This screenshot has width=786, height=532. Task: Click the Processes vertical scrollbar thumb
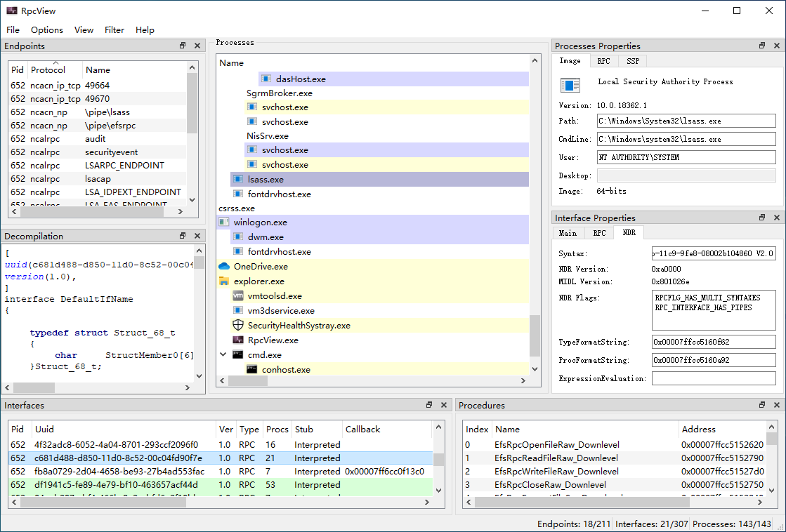pos(535,335)
